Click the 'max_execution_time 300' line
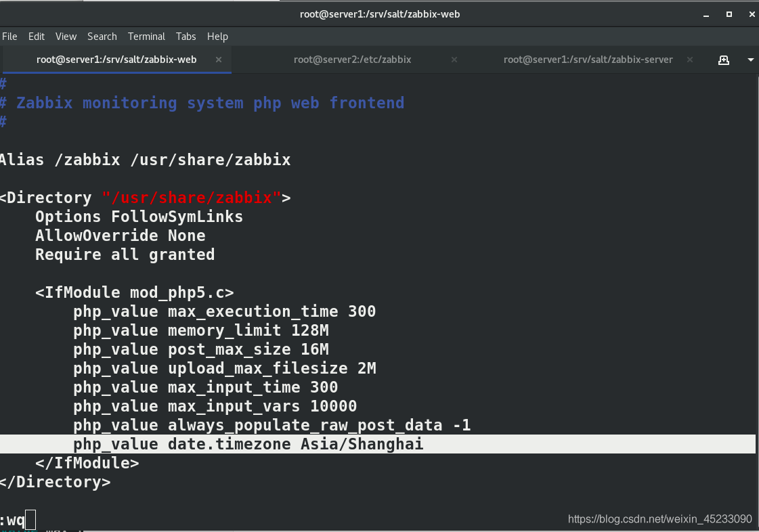The width and height of the screenshot is (759, 532). coord(225,311)
